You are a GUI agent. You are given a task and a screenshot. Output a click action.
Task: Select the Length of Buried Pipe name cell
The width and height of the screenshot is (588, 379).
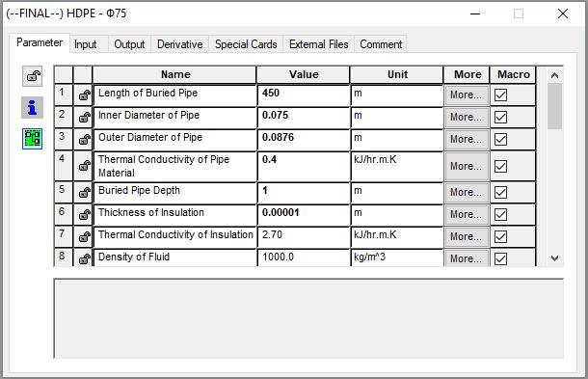pos(174,95)
